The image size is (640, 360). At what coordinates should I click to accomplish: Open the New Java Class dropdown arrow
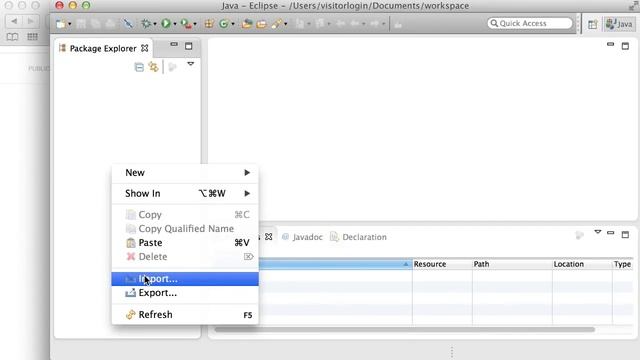pyautogui.click(x=233, y=24)
